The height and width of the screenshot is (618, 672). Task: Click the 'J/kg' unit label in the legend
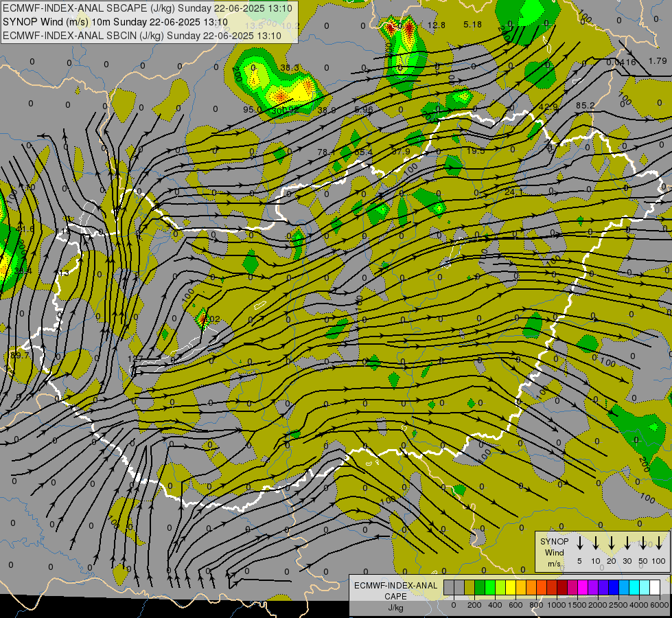pos(395,608)
